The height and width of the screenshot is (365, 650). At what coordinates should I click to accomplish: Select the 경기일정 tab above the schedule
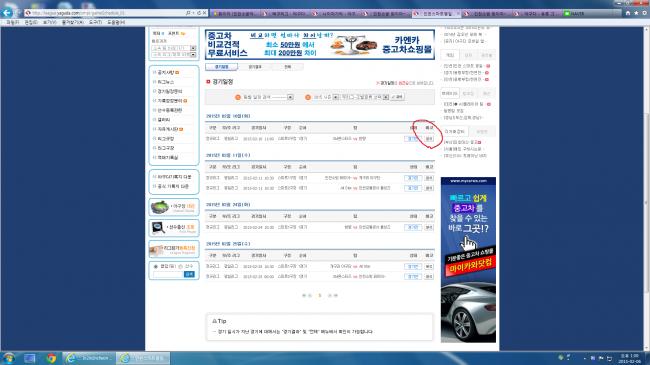point(221,67)
